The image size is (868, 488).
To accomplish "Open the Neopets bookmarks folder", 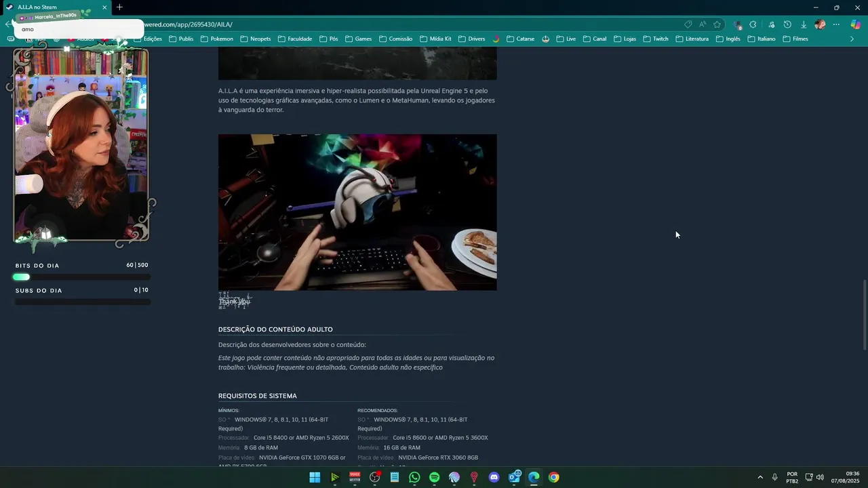I will 255,39.
